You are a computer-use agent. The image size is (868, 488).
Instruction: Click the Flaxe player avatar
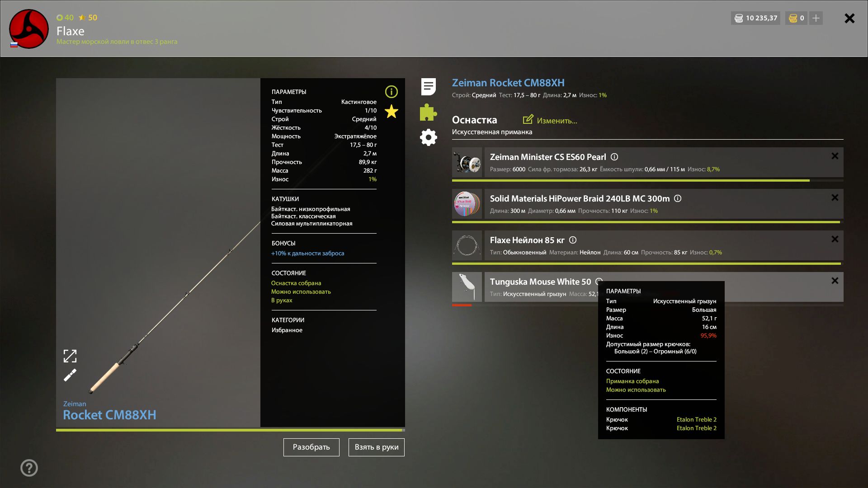point(29,29)
